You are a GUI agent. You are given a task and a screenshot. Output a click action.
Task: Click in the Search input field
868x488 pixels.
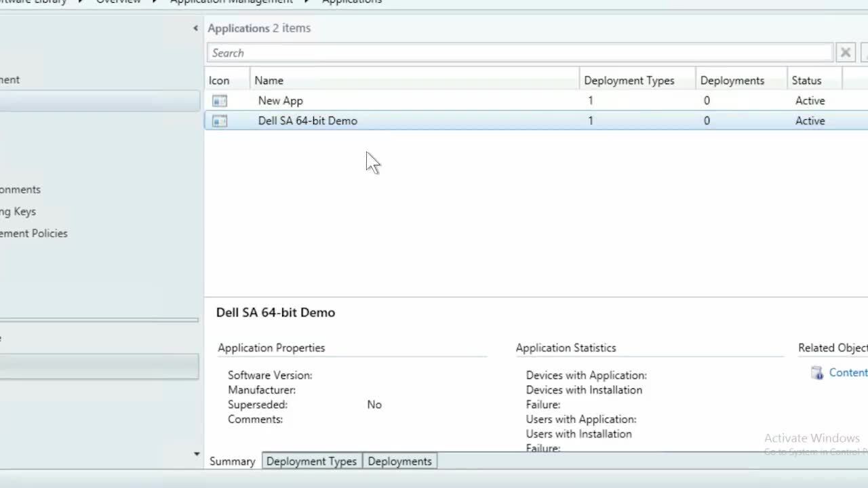(x=519, y=53)
